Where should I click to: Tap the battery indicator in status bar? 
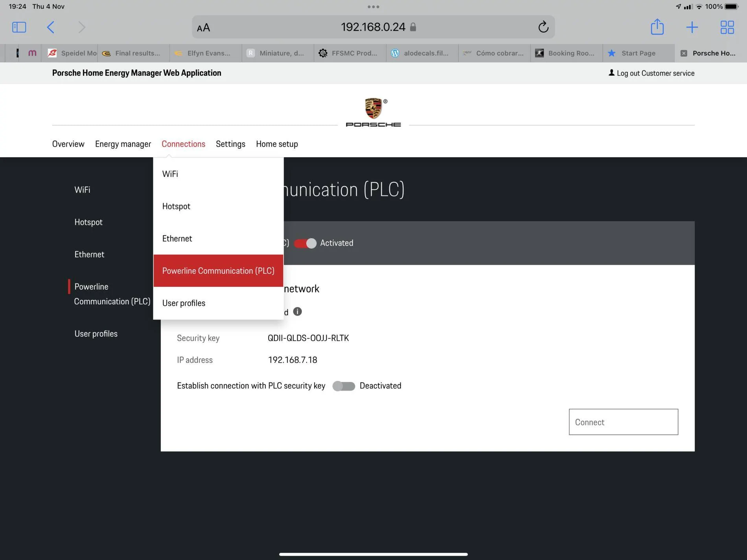tap(731, 6)
